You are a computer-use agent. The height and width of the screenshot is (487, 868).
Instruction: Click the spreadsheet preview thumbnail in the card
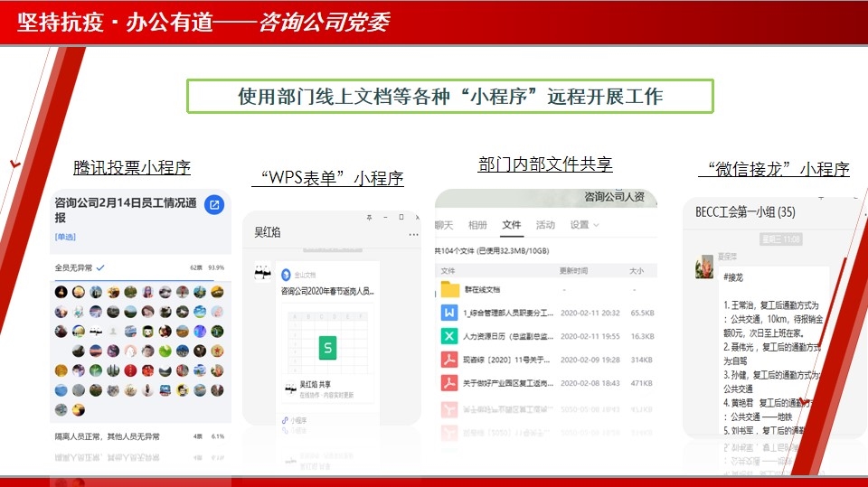[327, 342]
